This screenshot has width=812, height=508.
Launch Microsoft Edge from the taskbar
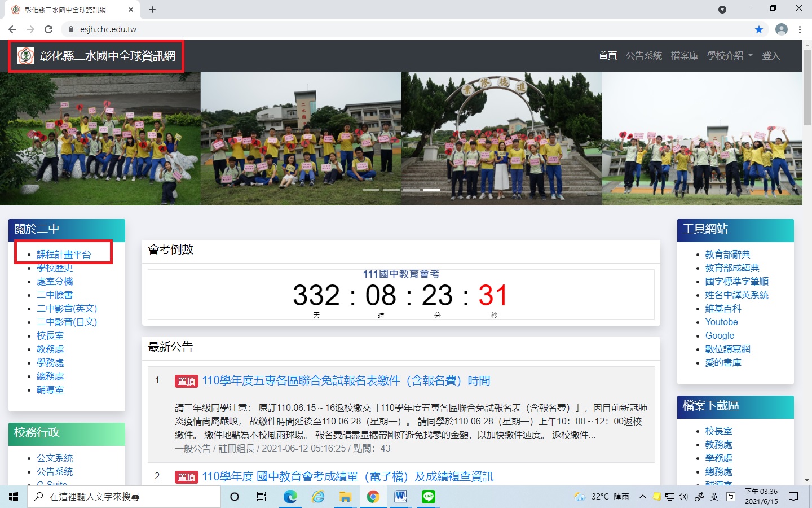pos(290,497)
